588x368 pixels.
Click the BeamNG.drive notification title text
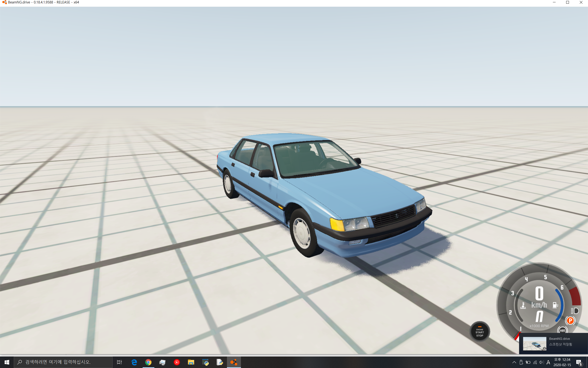(559, 339)
